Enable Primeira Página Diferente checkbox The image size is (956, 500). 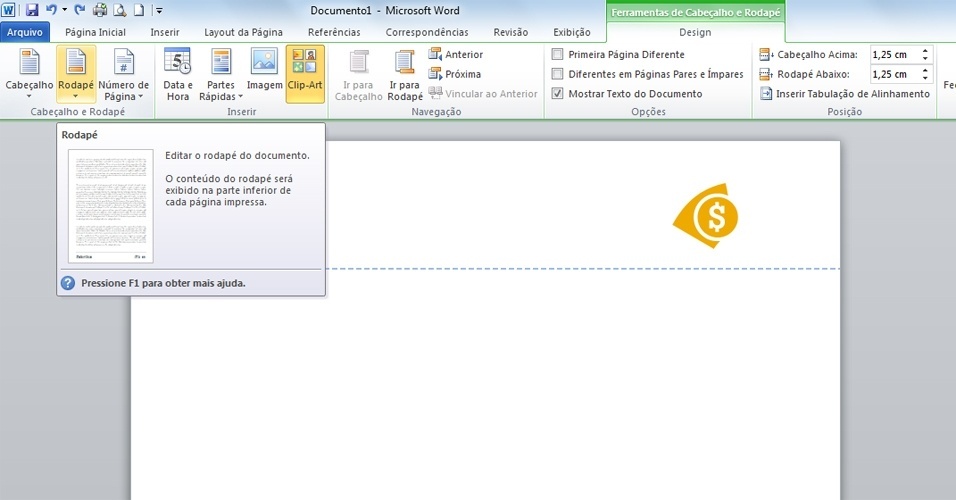[558, 54]
